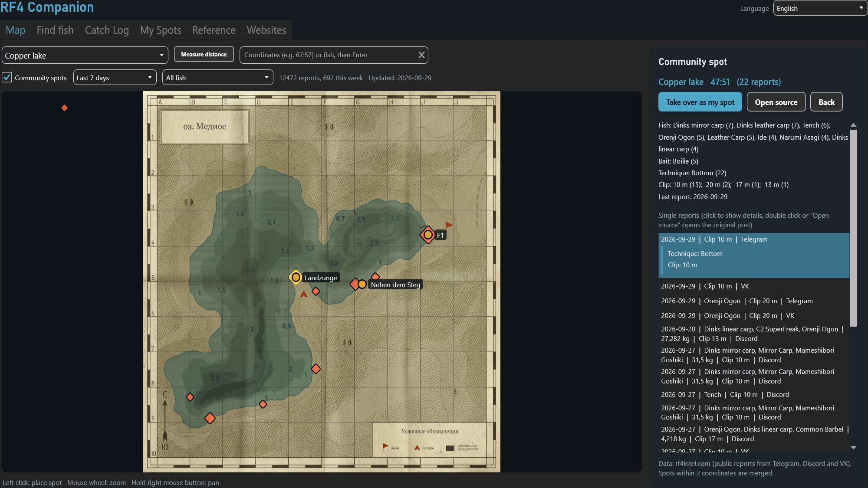Select the diamond marker on the southwest shore near row 9

190,397
